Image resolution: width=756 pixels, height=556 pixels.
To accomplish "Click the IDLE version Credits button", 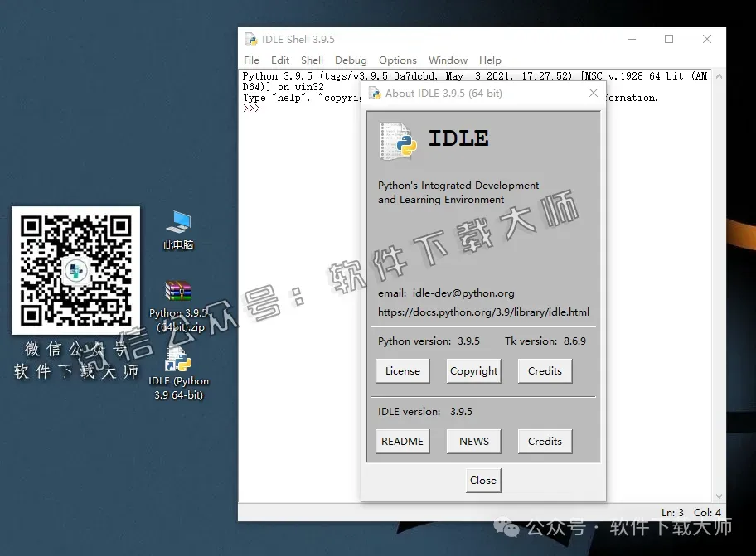I will pyautogui.click(x=545, y=442).
